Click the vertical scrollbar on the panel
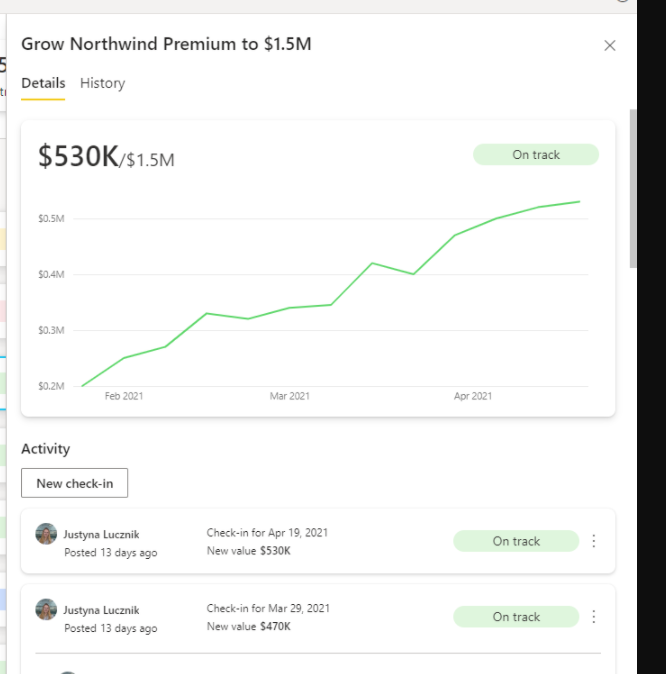This screenshot has height=674, width=666. point(632,188)
